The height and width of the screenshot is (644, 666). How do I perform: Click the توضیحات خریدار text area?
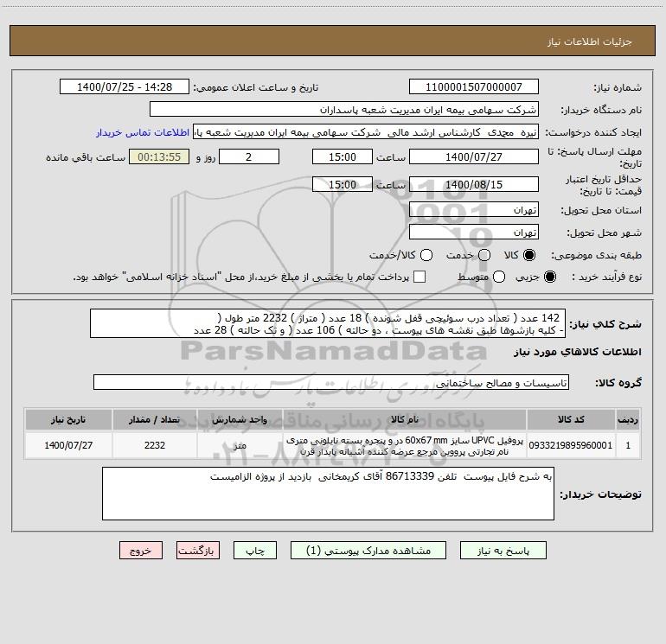pyautogui.click(x=328, y=494)
